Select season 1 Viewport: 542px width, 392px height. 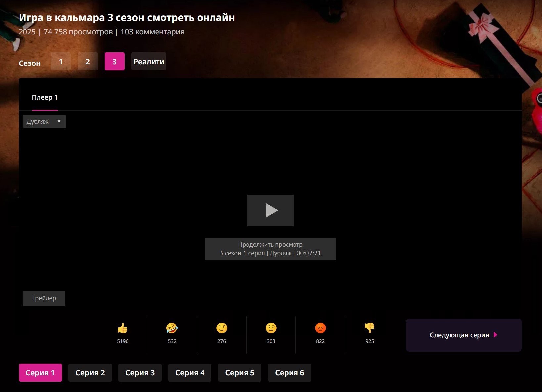61,62
